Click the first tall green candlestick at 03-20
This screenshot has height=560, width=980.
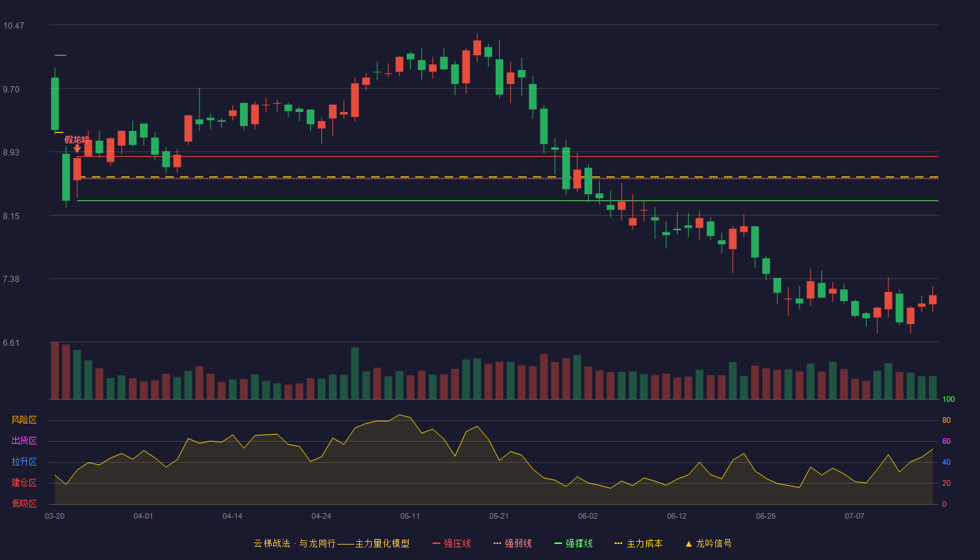[55, 104]
